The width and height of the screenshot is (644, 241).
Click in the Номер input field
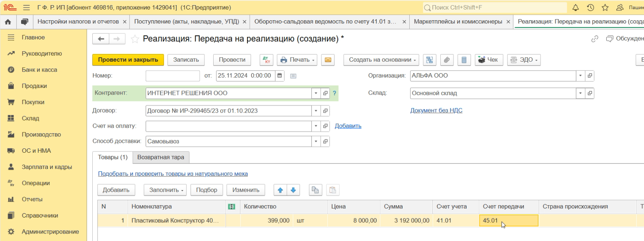(x=173, y=76)
